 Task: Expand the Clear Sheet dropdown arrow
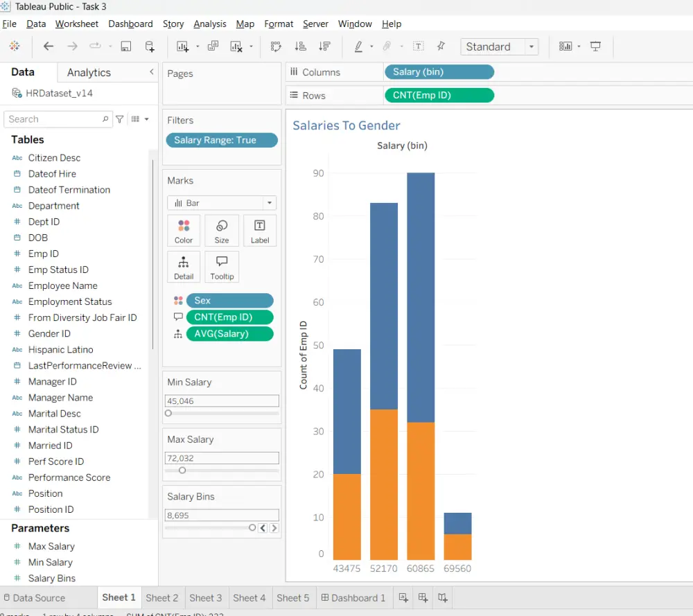pyautogui.click(x=251, y=46)
